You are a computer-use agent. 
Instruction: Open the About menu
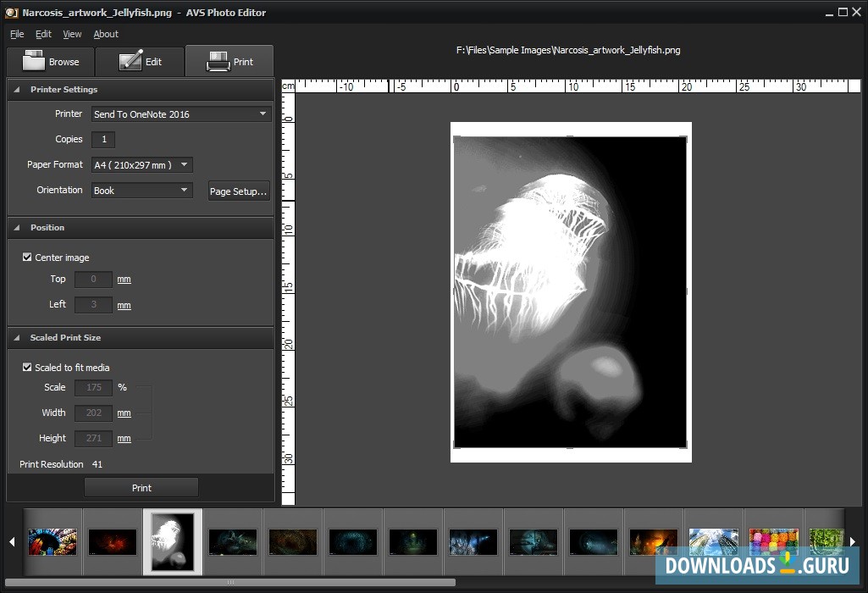coord(106,34)
